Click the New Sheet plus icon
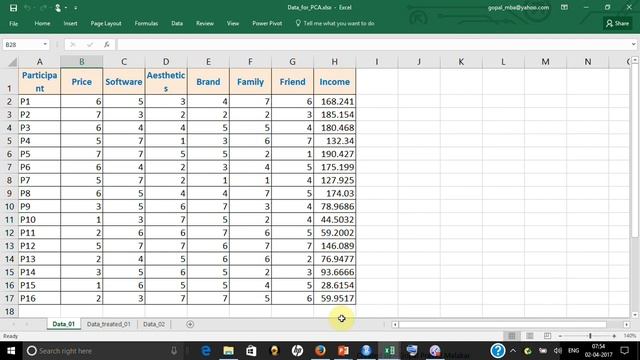The image size is (640, 360). click(x=190, y=324)
